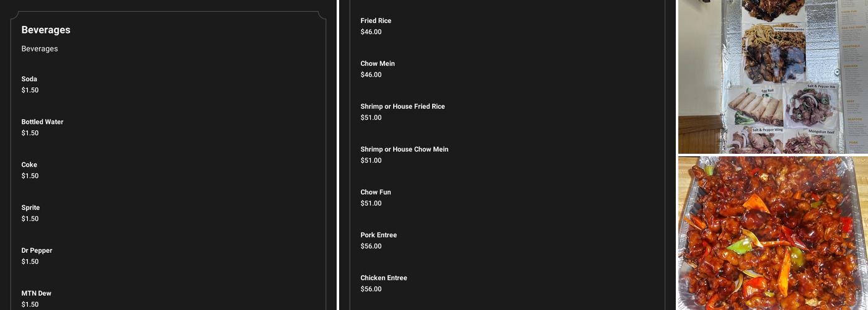Select the Soda menu item
The image size is (868, 310).
pos(29,79)
